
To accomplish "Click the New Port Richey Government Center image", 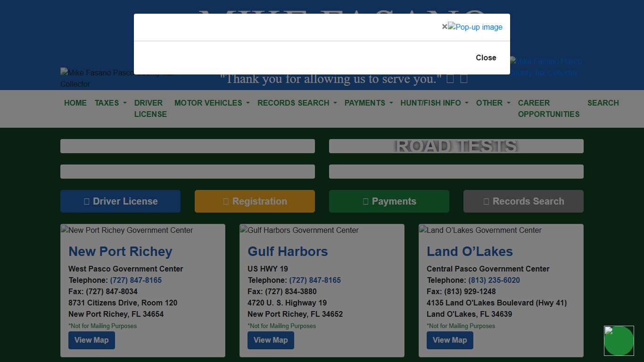I will click(127, 230).
